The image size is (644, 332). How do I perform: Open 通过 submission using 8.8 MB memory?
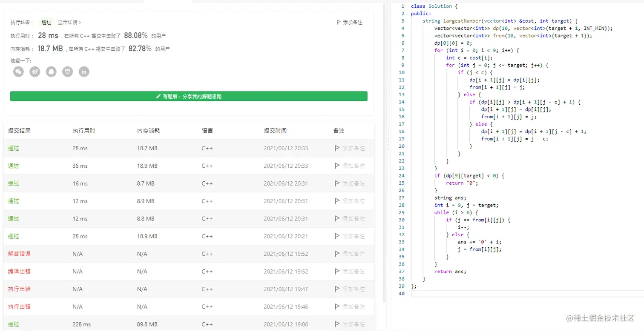[14, 218]
